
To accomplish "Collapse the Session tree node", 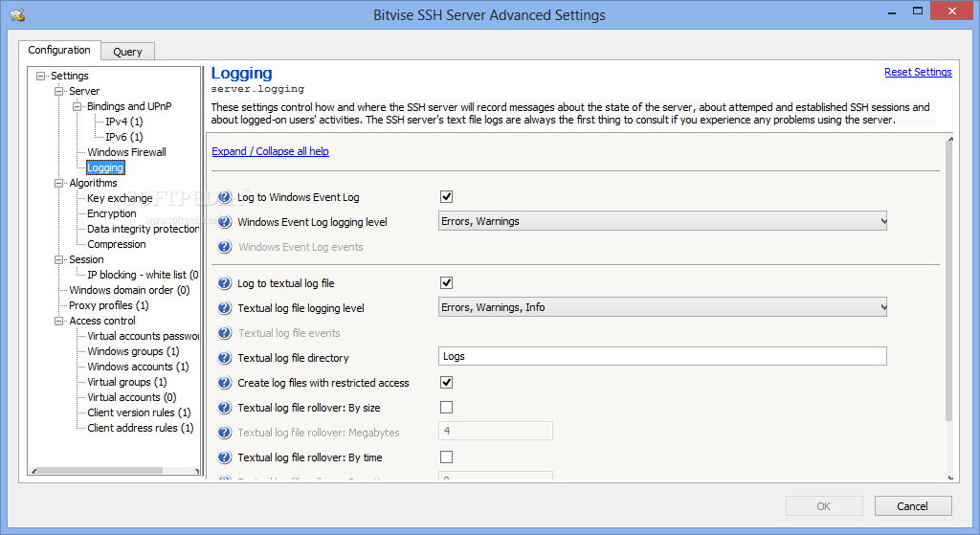I will 58,259.
